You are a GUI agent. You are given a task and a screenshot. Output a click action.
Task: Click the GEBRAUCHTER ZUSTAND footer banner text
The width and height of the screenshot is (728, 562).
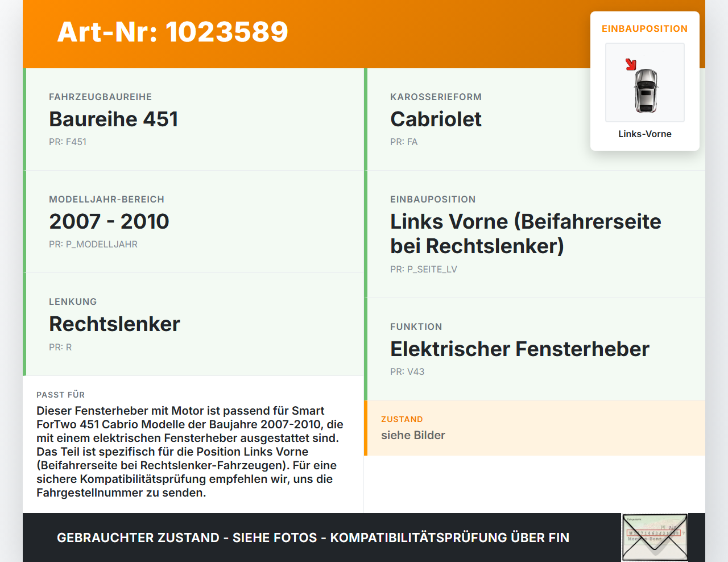[x=313, y=538]
